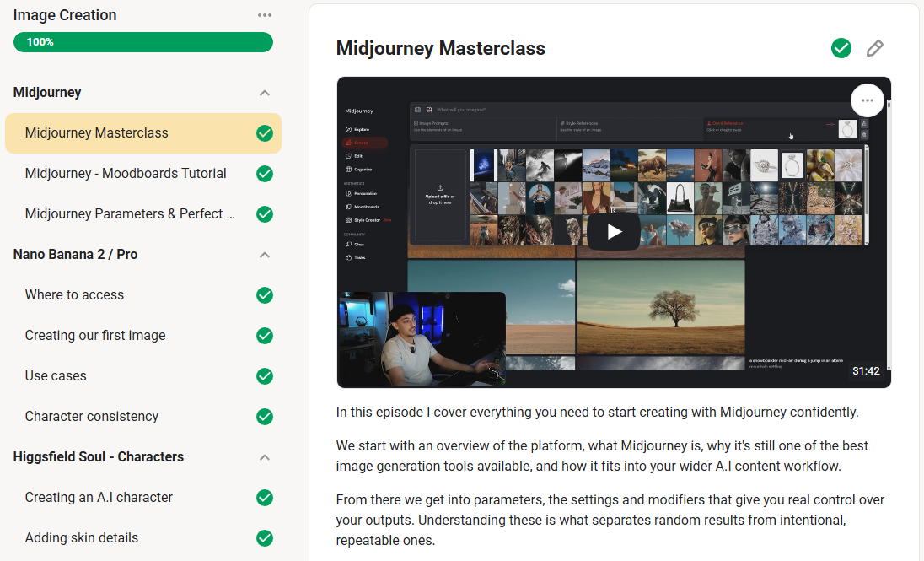Click green check next to Character consistency
The image size is (924, 561).
pos(265,417)
